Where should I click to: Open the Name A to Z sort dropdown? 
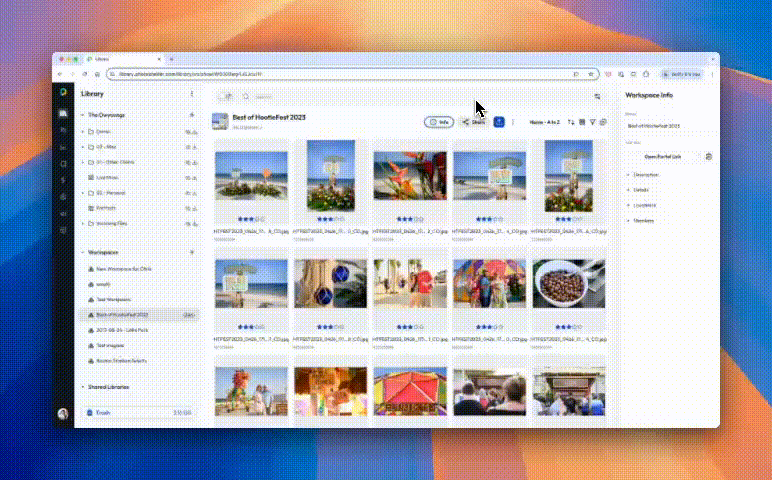pos(545,122)
